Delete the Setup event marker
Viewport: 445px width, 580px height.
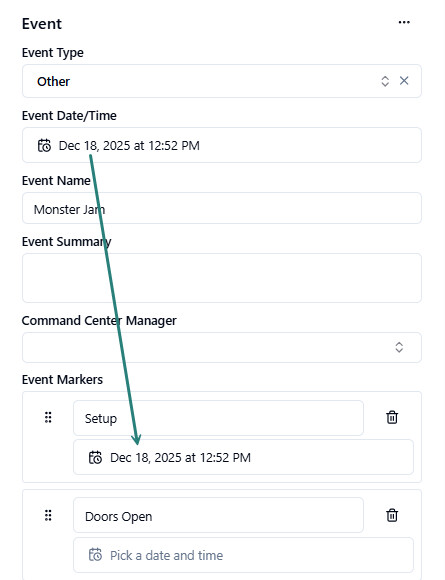click(392, 417)
